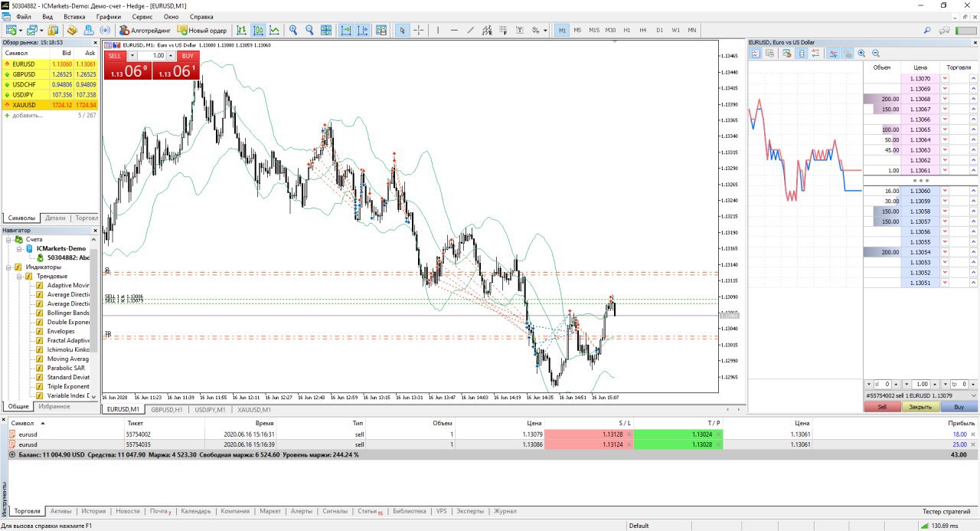Select the vertical line drawing tool

[438, 31]
